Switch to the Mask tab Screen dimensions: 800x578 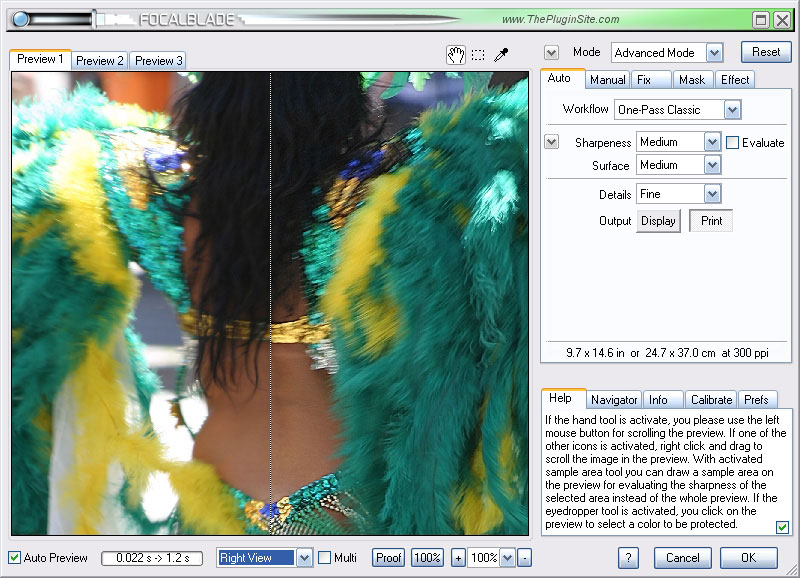691,79
